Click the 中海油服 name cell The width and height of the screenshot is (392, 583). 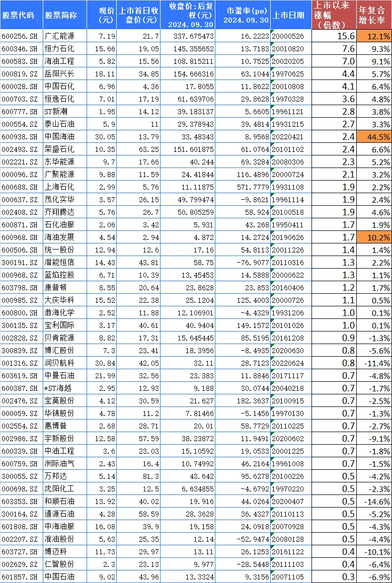point(65,527)
